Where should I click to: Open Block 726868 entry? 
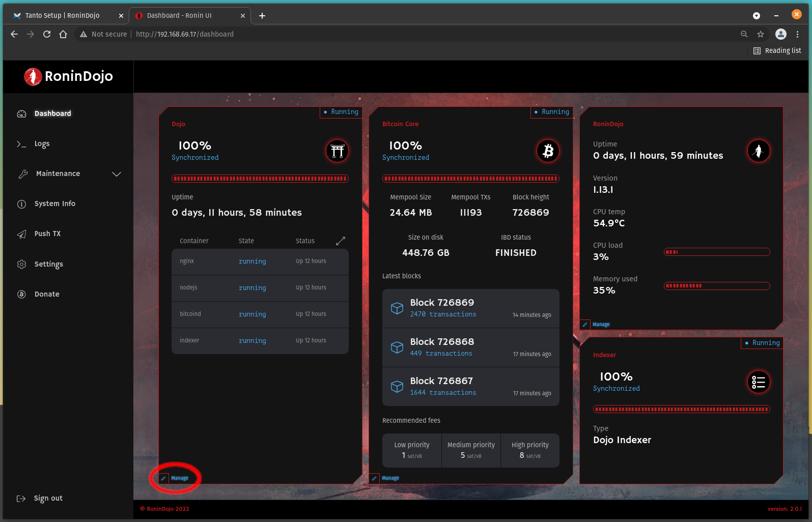pyautogui.click(x=471, y=347)
